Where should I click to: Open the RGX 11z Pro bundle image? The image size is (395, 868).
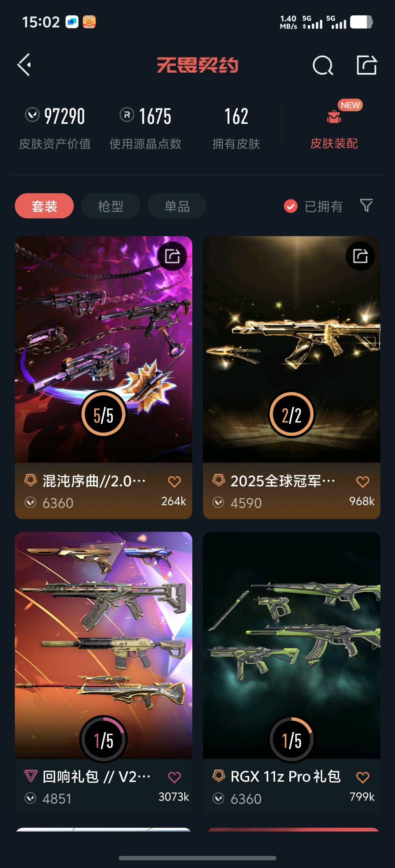coord(291,645)
